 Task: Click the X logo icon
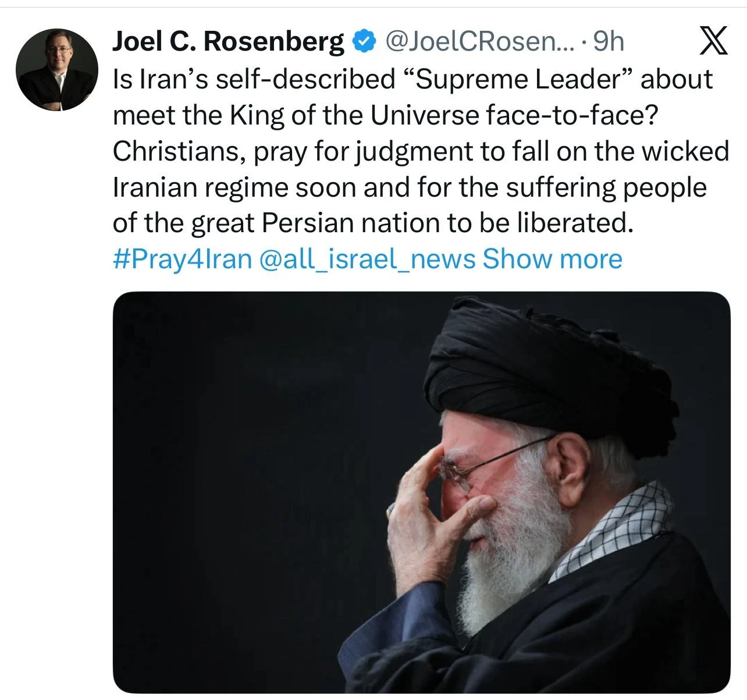click(x=713, y=42)
